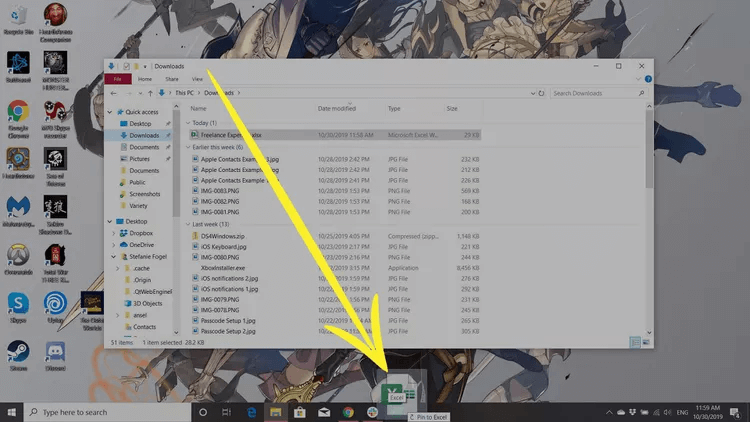The image size is (750, 422).
Task: Open the Recycle Bin desktop icon
Action: point(18,20)
